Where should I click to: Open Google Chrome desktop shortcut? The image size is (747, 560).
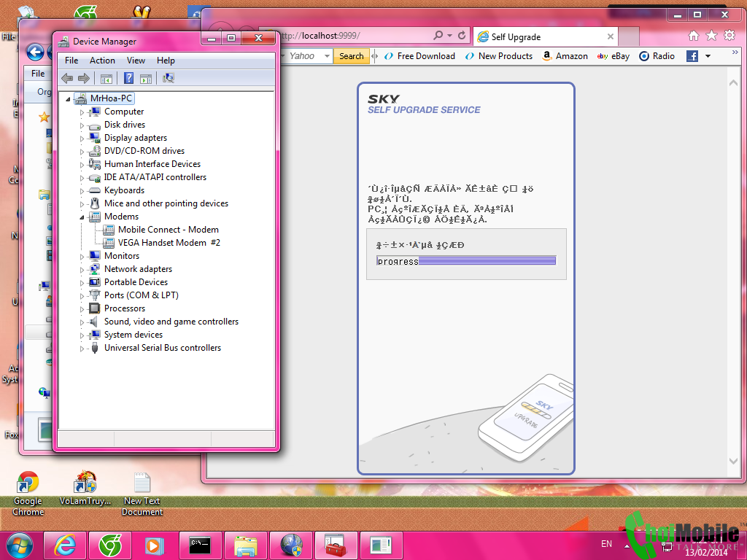pos(28,483)
